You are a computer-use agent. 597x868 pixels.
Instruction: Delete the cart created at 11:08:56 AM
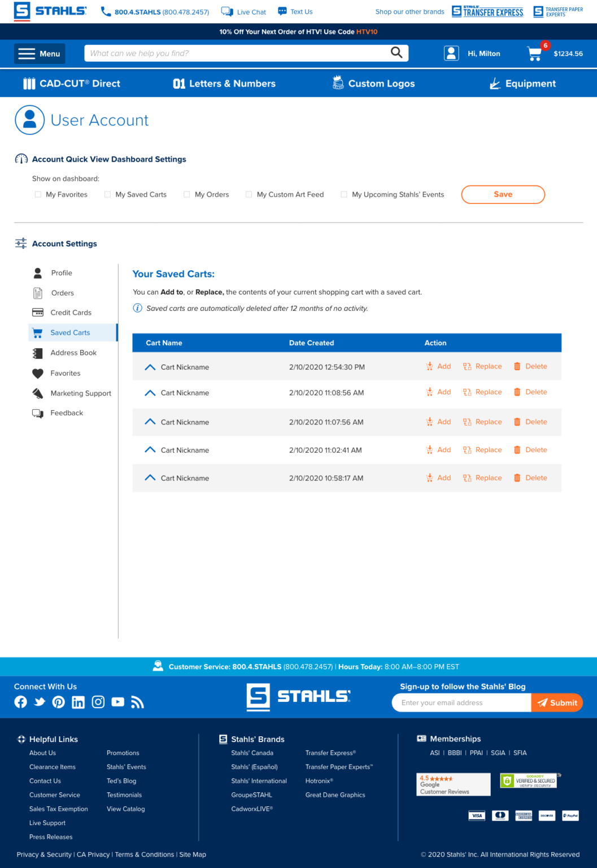click(x=530, y=392)
